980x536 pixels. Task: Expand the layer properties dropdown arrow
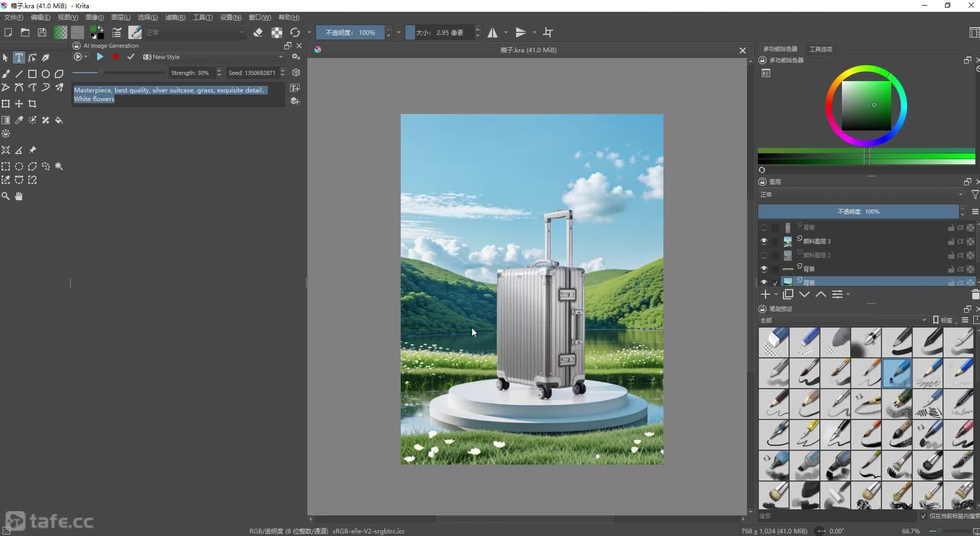tap(848, 294)
